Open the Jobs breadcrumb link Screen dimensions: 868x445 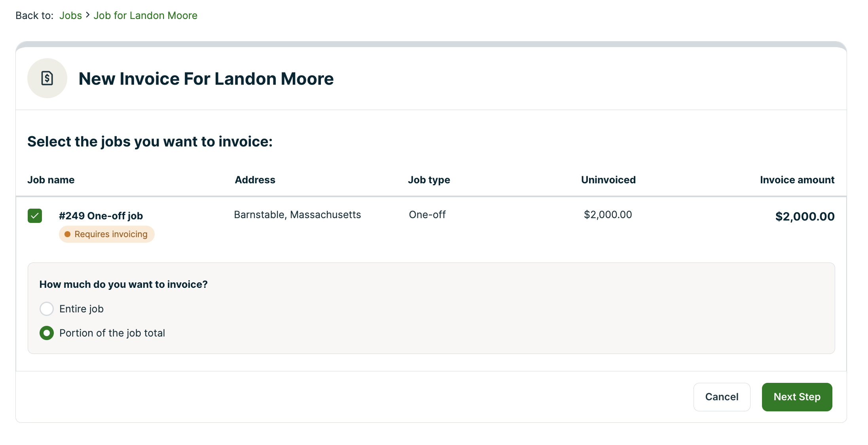click(70, 15)
